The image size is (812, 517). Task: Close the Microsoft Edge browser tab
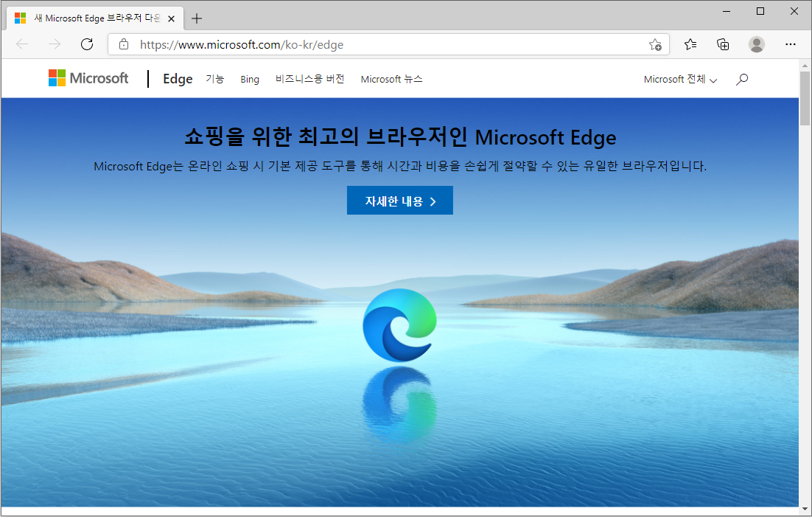pos(172,18)
